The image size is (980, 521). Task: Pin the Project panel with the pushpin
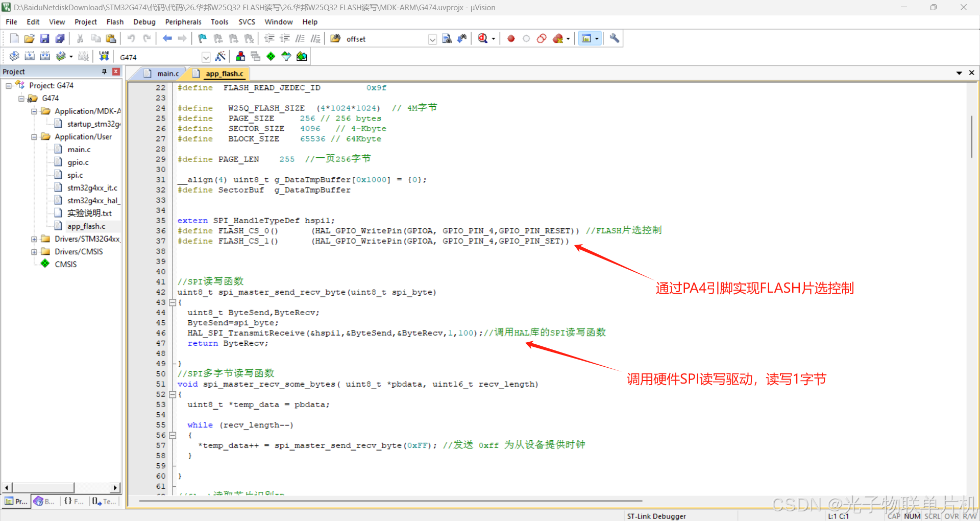(x=105, y=72)
